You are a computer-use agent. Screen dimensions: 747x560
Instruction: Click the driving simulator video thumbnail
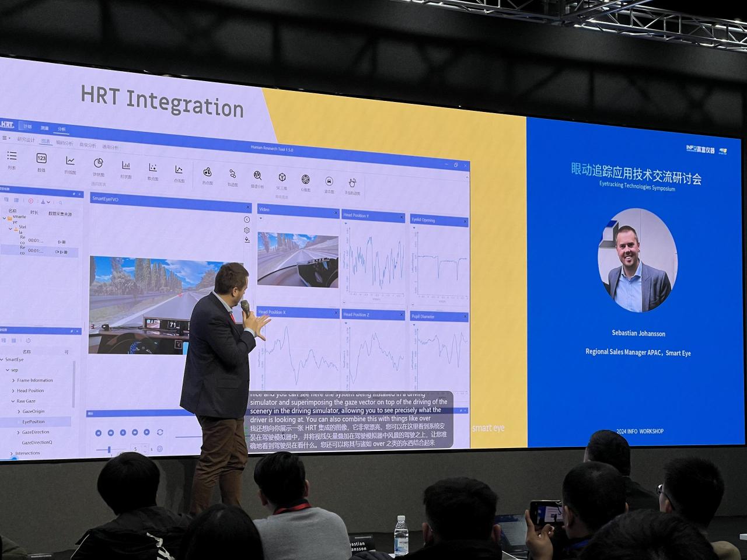point(298,259)
